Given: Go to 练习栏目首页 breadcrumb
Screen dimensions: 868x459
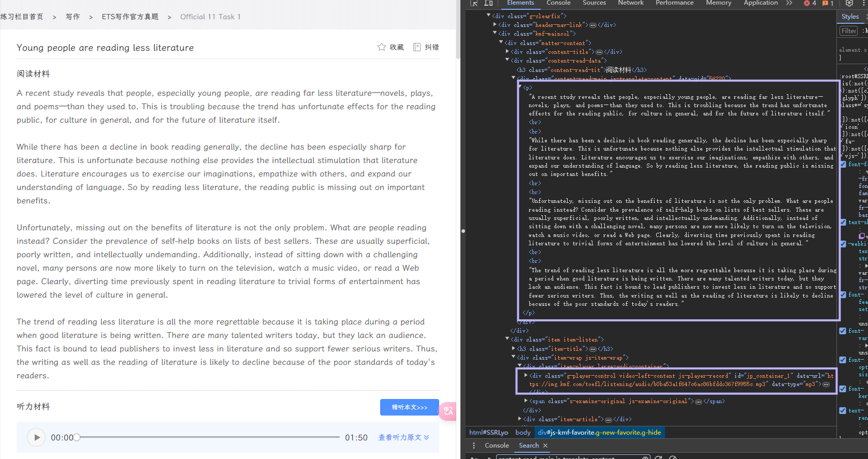Looking at the screenshot, I should (22, 17).
